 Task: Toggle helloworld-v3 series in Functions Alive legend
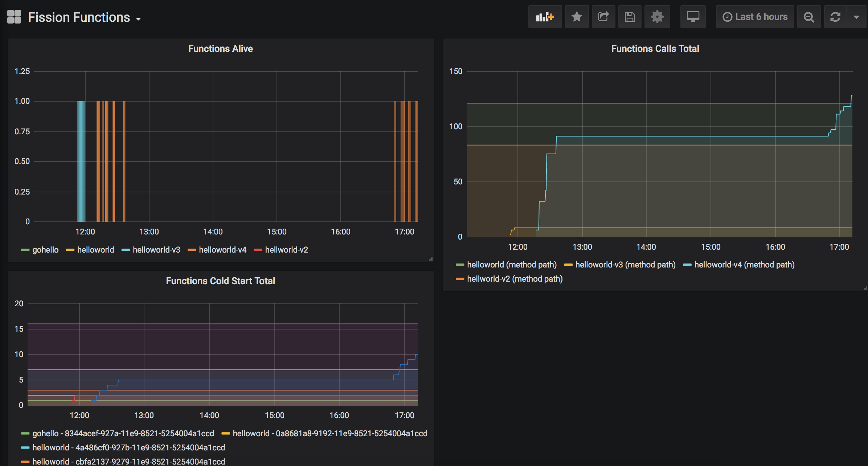[156, 250]
